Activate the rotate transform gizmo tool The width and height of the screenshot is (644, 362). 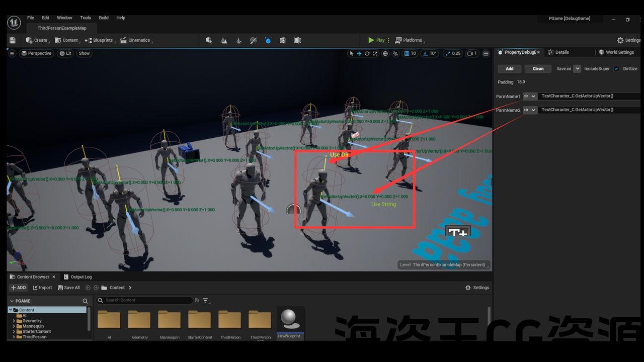coord(367,53)
